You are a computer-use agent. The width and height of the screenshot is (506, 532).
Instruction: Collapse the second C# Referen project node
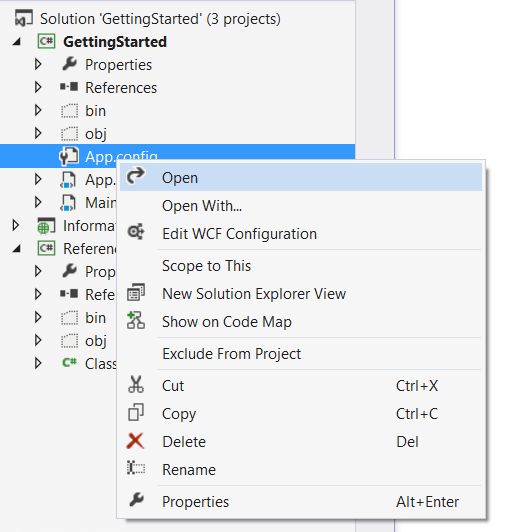(17, 249)
